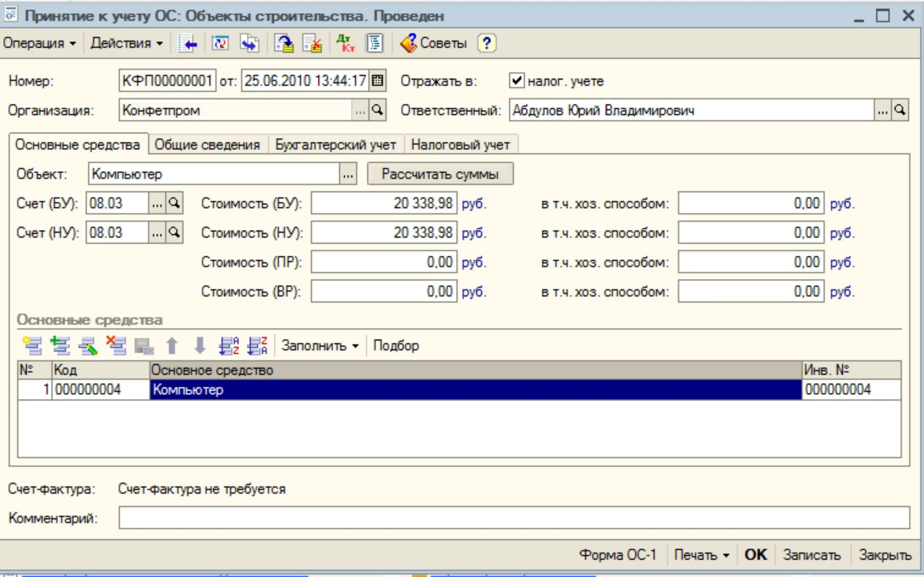Open selection for Объект field ellipsis
Screen dimensions: 924x577
tap(347, 174)
